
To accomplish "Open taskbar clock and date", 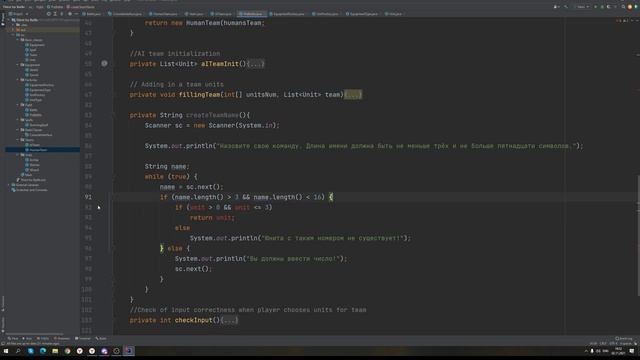I will (x=618, y=351).
